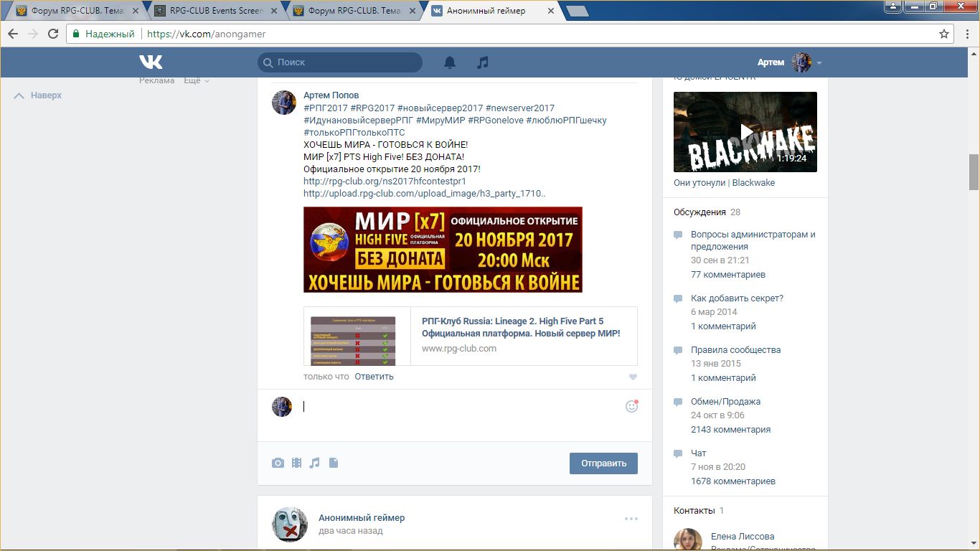Click the МИР x7 banner image
Viewport: 980px width, 551px height.
tap(443, 250)
